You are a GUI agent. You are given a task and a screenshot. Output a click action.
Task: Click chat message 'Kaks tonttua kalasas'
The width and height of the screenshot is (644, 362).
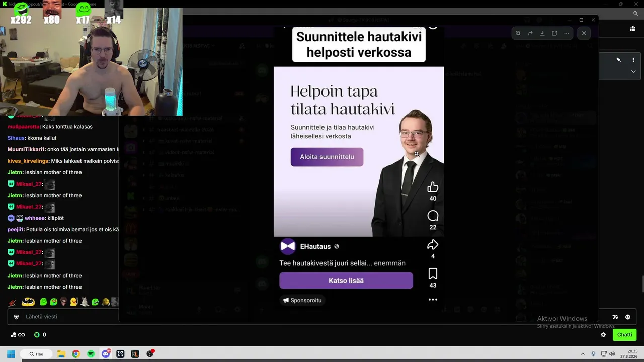coord(67,127)
